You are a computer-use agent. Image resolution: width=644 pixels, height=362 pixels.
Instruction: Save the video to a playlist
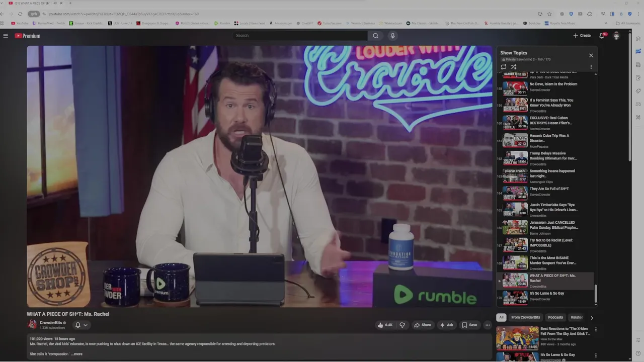coord(469,325)
